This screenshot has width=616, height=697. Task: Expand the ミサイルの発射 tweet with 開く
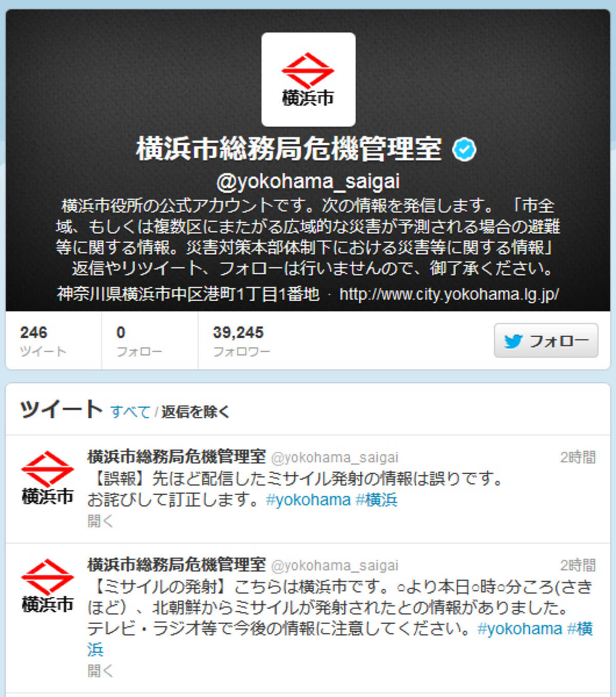tap(100, 671)
